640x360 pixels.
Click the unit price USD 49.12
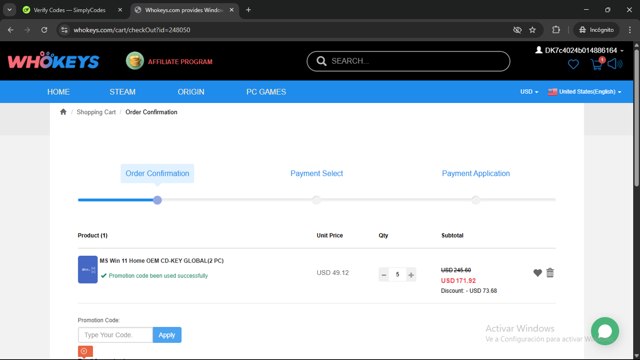[x=333, y=273]
